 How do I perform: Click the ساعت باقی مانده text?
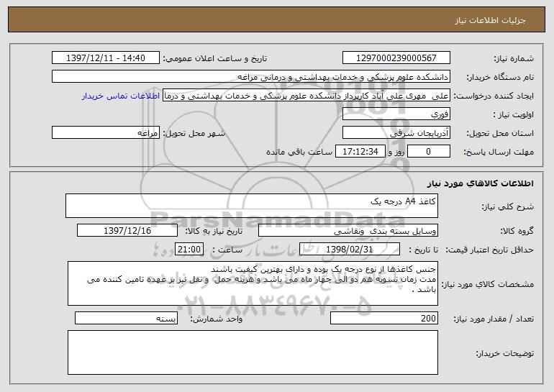pyautogui.click(x=299, y=152)
